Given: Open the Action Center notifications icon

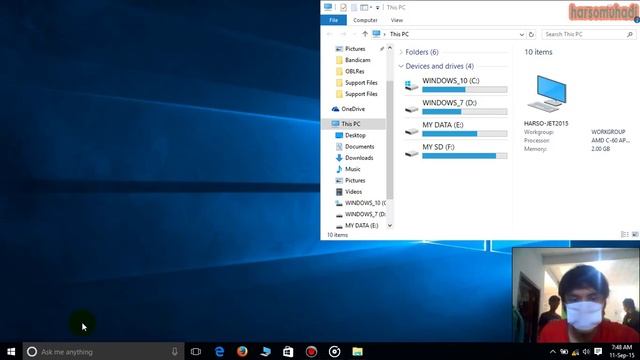Looking at the screenshot, I should click(598, 351).
